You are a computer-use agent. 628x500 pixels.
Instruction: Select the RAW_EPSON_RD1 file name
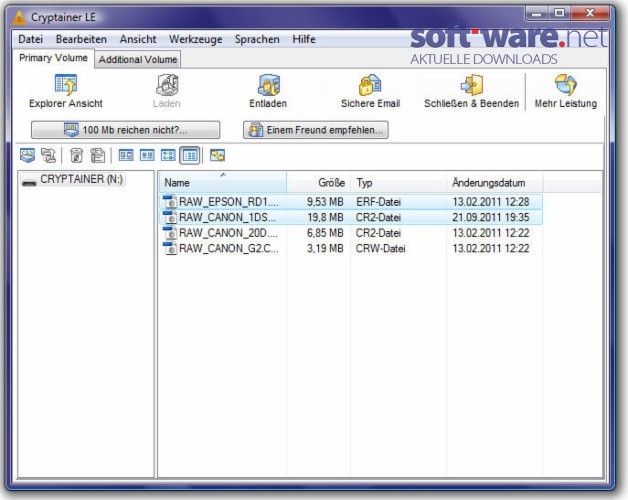coord(229,202)
